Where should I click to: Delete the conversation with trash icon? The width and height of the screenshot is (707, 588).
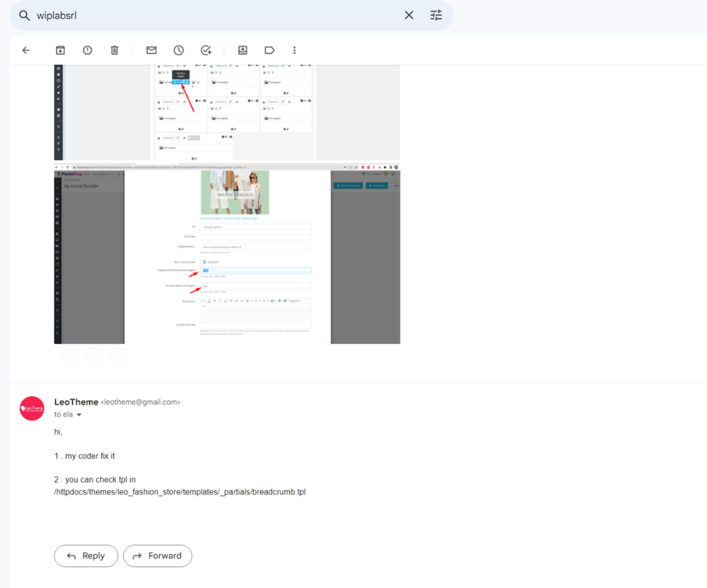pyautogui.click(x=115, y=50)
